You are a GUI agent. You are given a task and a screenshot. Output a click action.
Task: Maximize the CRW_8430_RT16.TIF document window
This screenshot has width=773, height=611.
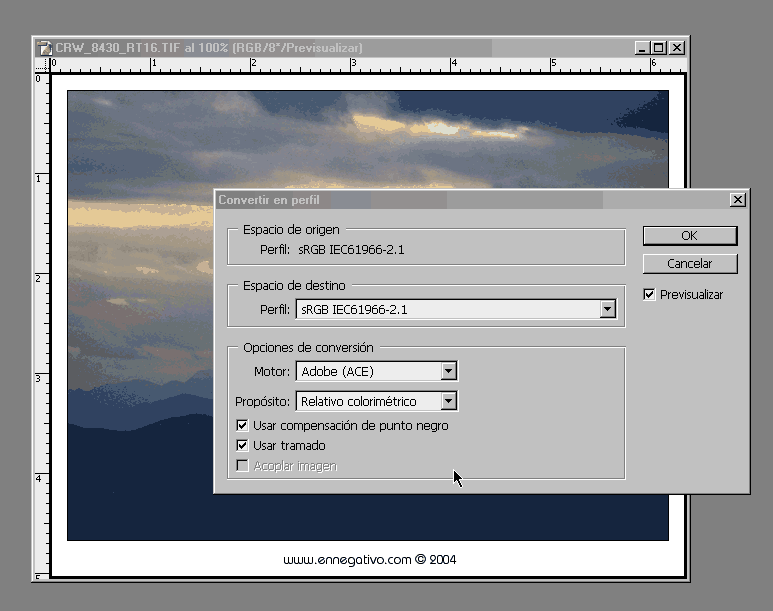[658, 48]
